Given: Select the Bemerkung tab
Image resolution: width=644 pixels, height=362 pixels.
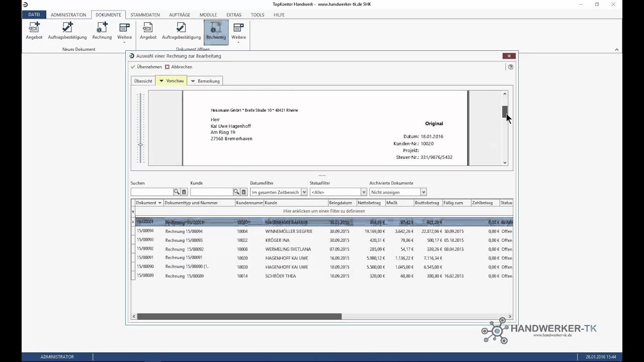Looking at the screenshot, I should click(x=205, y=81).
